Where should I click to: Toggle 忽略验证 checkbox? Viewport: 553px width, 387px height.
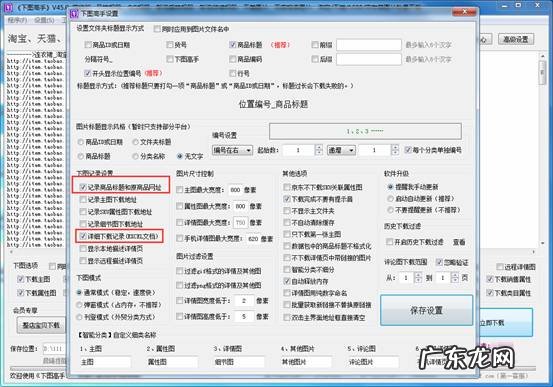click(439, 262)
